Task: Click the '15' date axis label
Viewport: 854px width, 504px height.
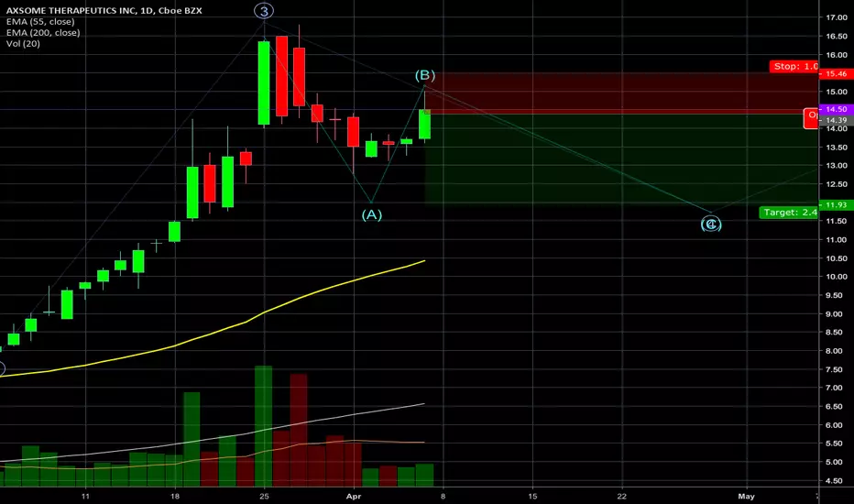Action: [532, 497]
